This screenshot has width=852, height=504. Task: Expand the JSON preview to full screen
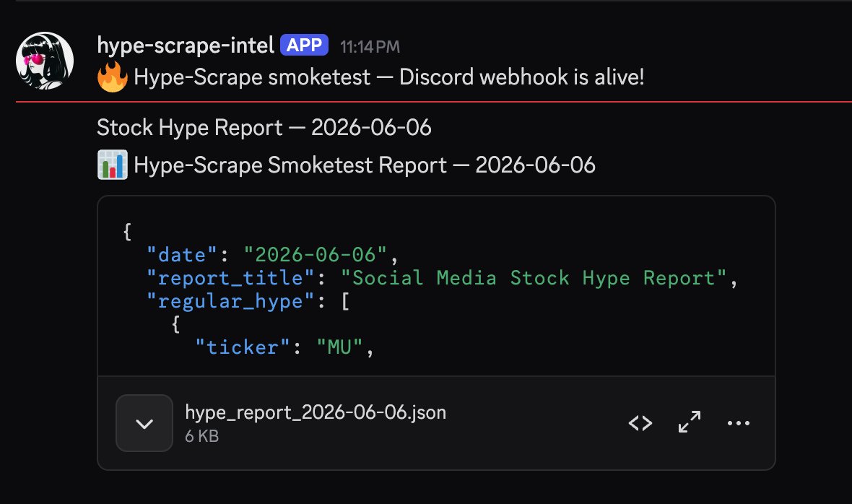tap(690, 422)
